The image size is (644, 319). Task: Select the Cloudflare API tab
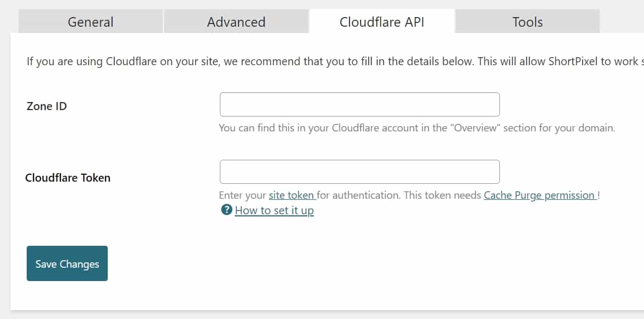click(x=381, y=22)
